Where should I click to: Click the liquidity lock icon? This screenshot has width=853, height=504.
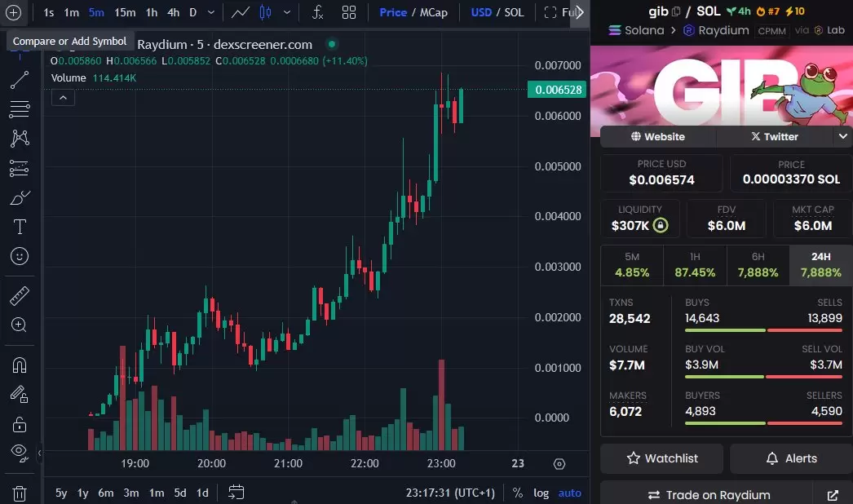pos(661,225)
